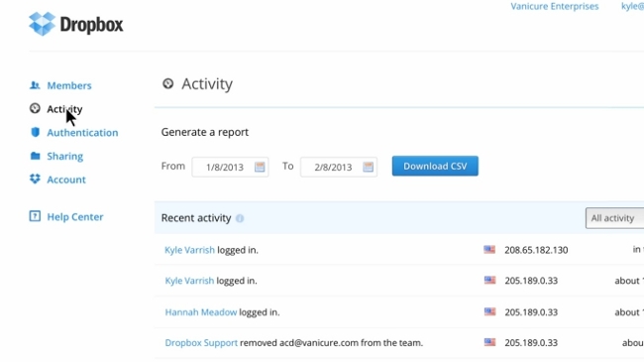Viewport: 644px width, 362px height.
Task: Click 205.189.0.33 in Hannah Meadow row
Action: [531, 312]
